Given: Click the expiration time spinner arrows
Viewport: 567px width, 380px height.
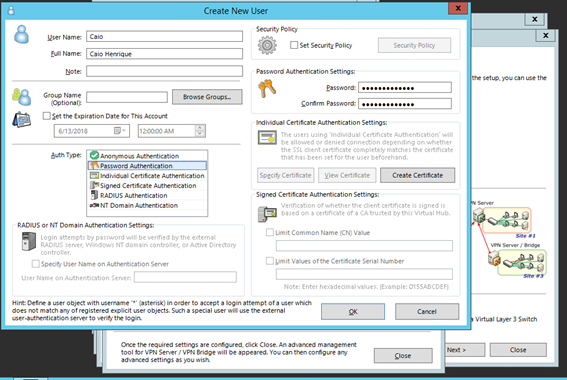Looking at the screenshot, I should click(x=200, y=131).
